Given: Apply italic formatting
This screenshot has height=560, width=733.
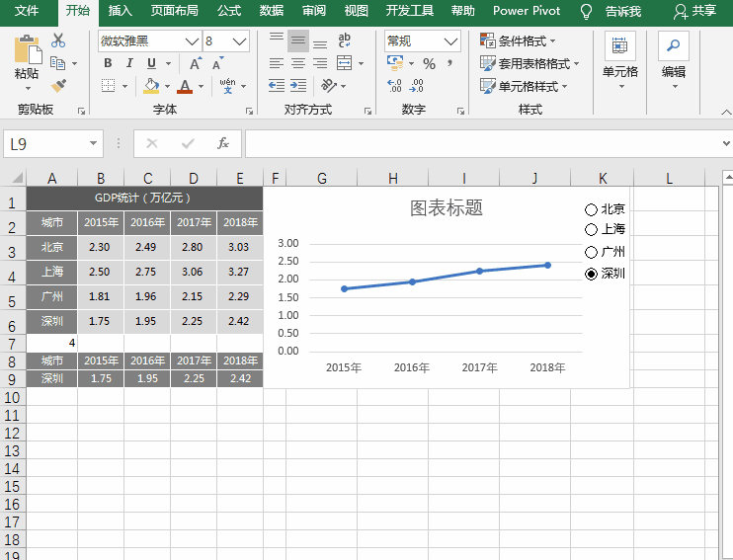Looking at the screenshot, I should pos(131,63).
